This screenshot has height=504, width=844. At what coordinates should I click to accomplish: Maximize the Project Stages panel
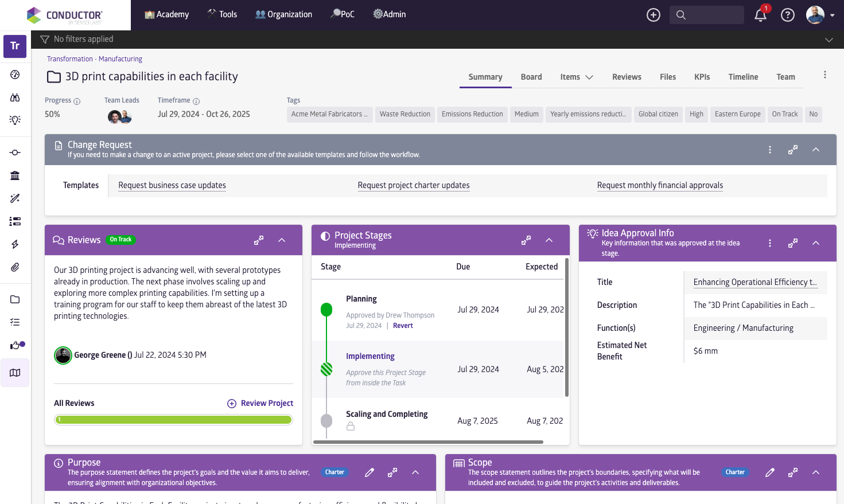click(x=526, y=240)
